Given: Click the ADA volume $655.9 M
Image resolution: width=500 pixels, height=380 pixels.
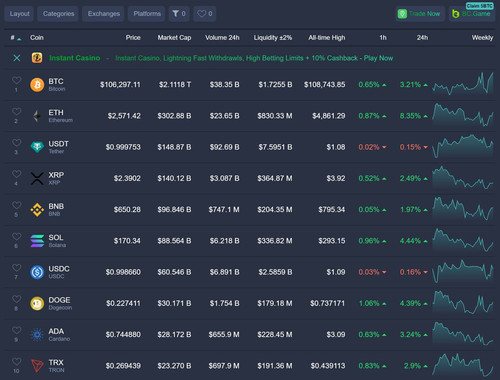Looking at the screenshot, I should pos(224,335).
